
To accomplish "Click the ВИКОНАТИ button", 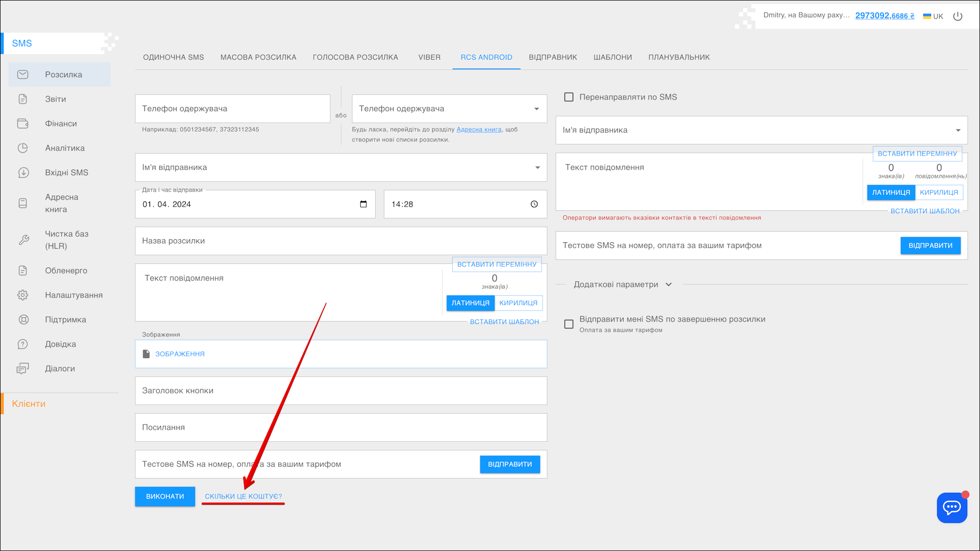I will pos(165,496).
